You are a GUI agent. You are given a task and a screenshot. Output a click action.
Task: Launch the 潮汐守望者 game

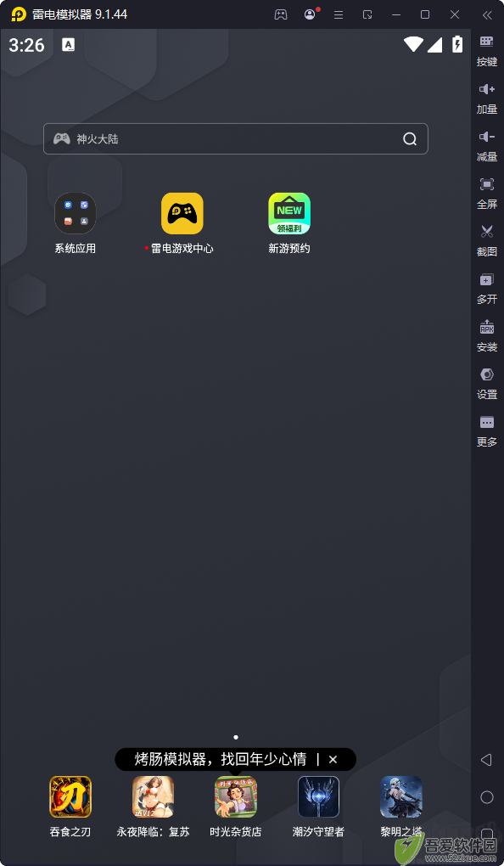click(318, 807)
